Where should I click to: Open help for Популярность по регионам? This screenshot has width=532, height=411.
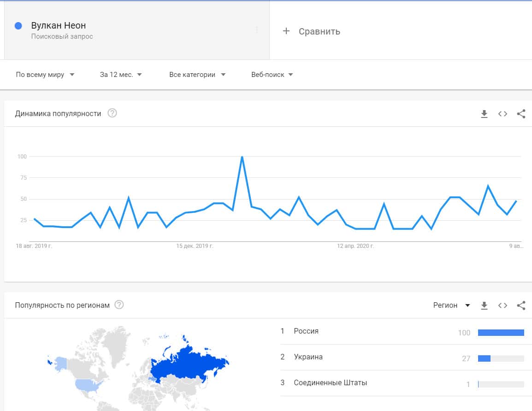[x=119, y=305]
